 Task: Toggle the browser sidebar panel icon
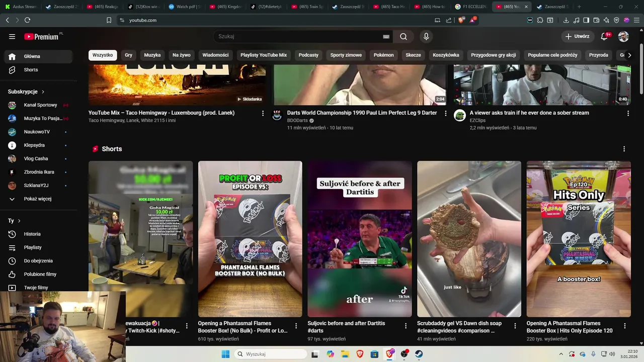pyautogui.click(x=586, y=20)
